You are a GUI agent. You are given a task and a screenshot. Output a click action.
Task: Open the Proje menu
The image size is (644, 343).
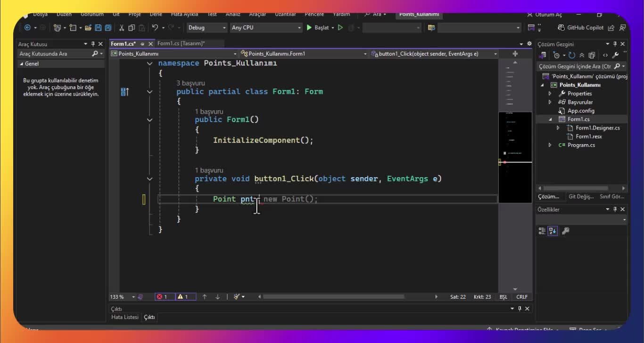pyautogui.click(x=134, y=15)
